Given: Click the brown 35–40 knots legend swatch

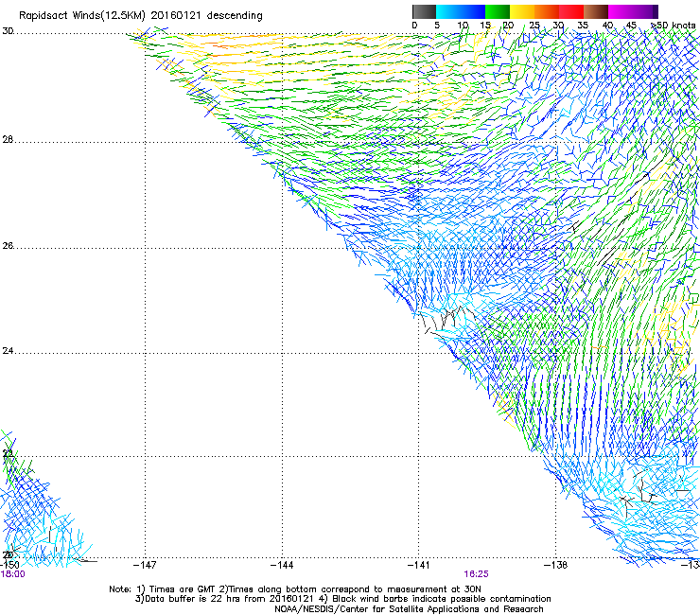Looking at the screenshot, I should (596, 11).
